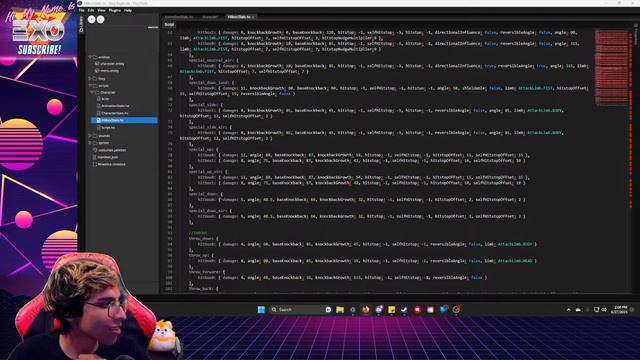Open the network and volume tray icons
Viewport: 640px width, 360px height.
(600, 310)
